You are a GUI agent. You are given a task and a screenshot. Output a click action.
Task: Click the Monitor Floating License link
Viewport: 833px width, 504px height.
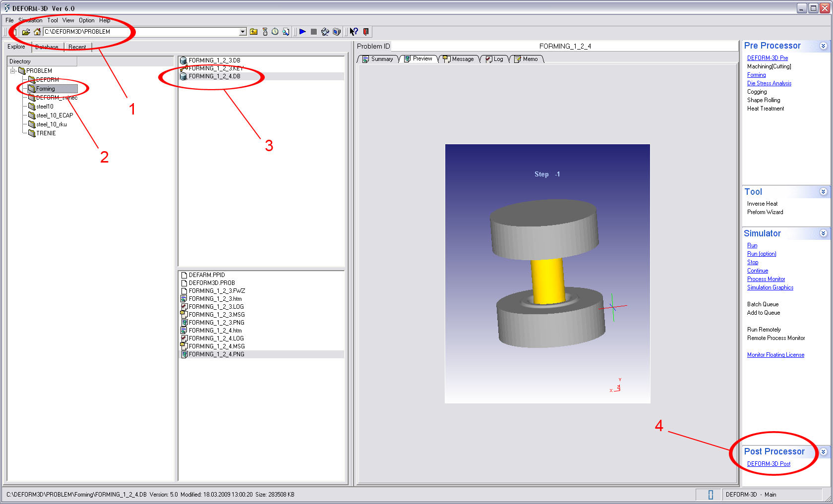(775, 355)
